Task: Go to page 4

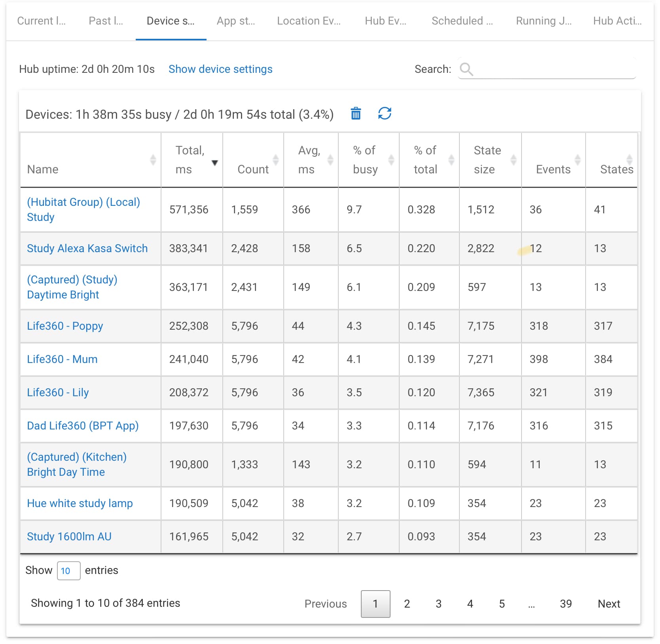Action: (x=470, y=604)
